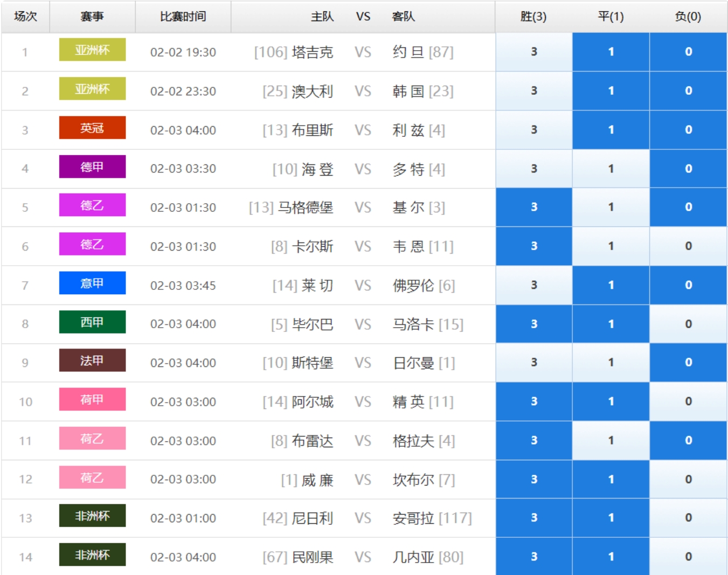Toggle draw (1) for 毕尔巴 vs 马洛卡

tap(611, 324)
